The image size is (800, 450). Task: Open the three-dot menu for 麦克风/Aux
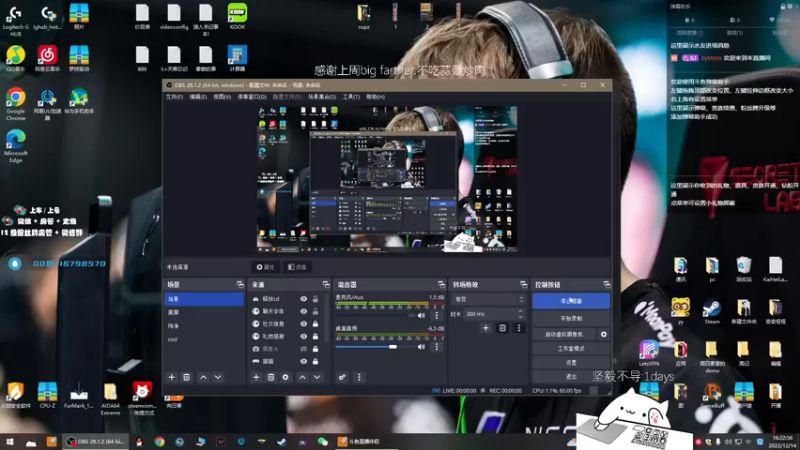[436, 315]
